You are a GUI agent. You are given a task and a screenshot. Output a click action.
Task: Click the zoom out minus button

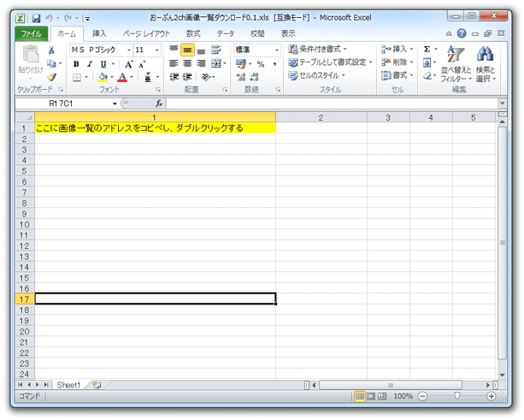(422, 397)
